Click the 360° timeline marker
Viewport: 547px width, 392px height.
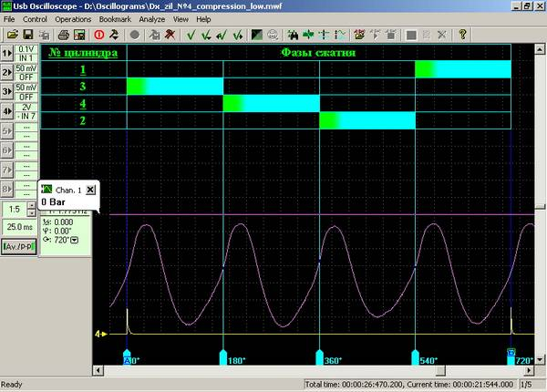tap(319, 356)
